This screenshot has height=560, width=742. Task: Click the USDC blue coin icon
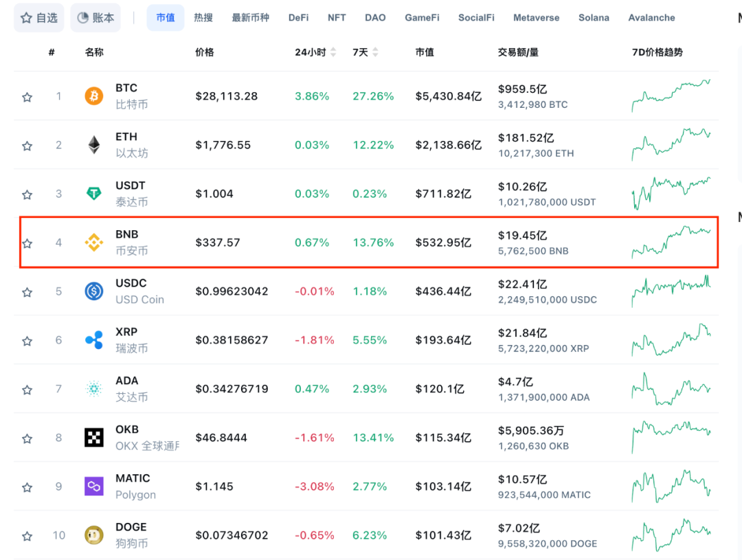tap(93, 291)
